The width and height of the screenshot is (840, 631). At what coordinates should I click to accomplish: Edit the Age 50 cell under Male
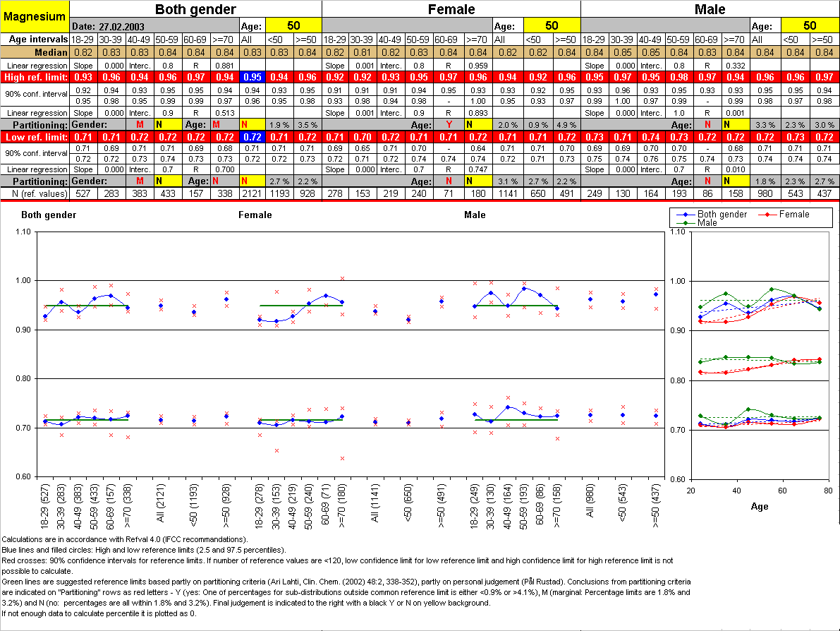click(x=810, y=25)
